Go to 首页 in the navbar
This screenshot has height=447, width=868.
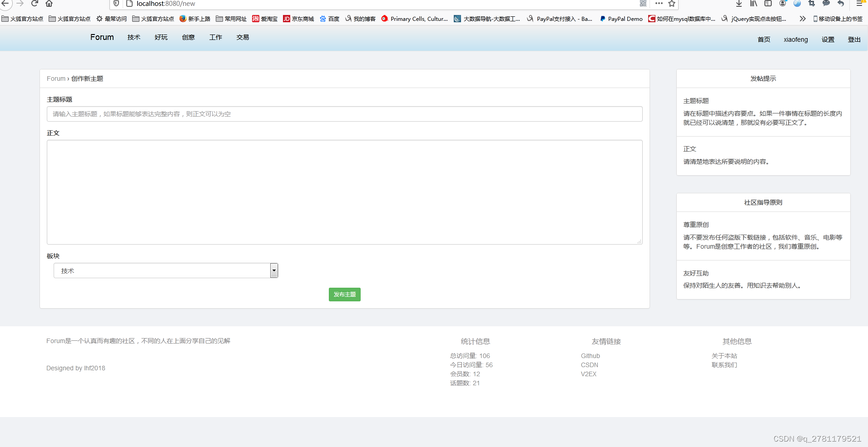764,39
